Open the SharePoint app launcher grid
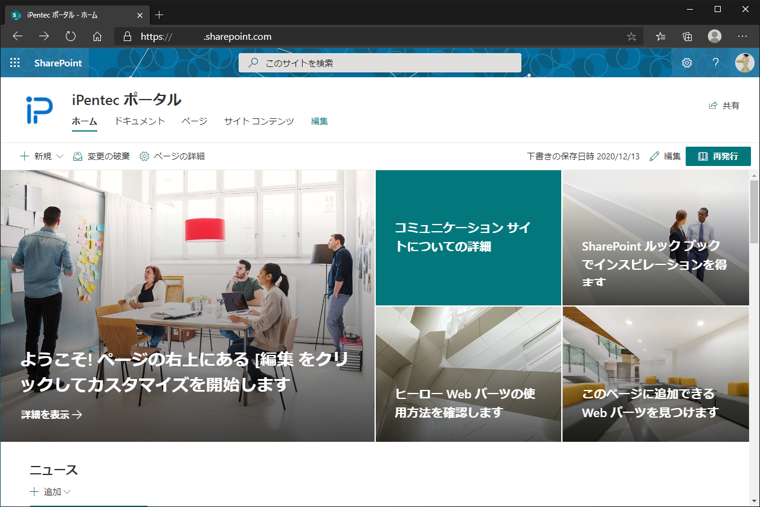The height and width of the screenshot is (507, 760). pyautogui.click(x=15, y=63)
